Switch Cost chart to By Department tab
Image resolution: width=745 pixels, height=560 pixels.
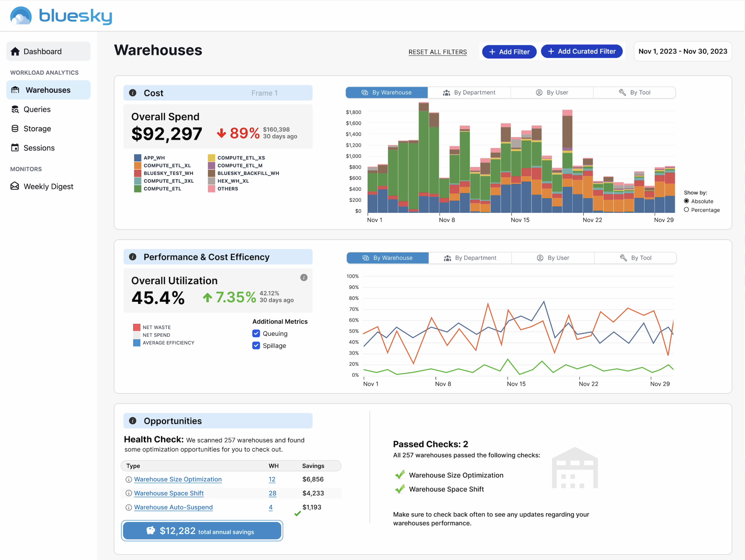(x=469, y=93)
